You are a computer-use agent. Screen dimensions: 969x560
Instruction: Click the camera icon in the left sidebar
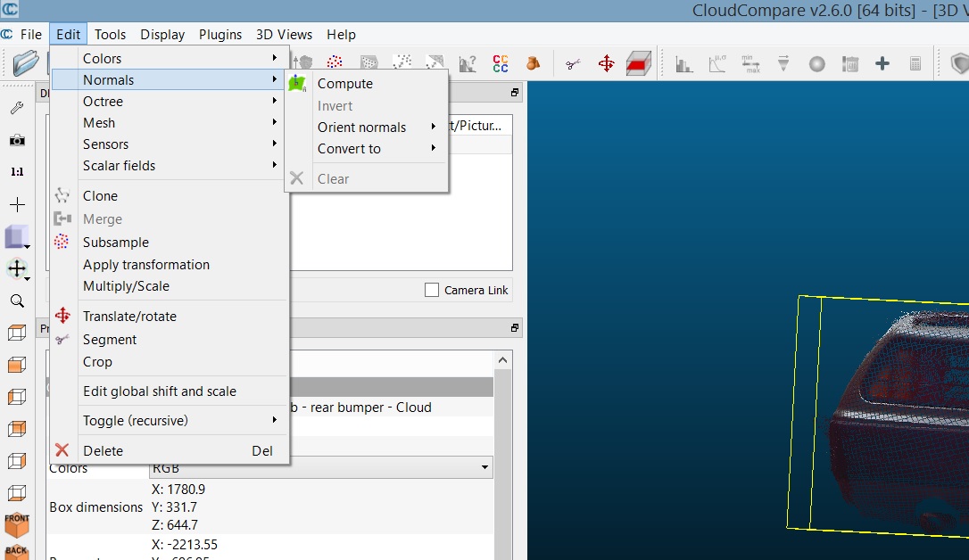(x=17, y=140)
